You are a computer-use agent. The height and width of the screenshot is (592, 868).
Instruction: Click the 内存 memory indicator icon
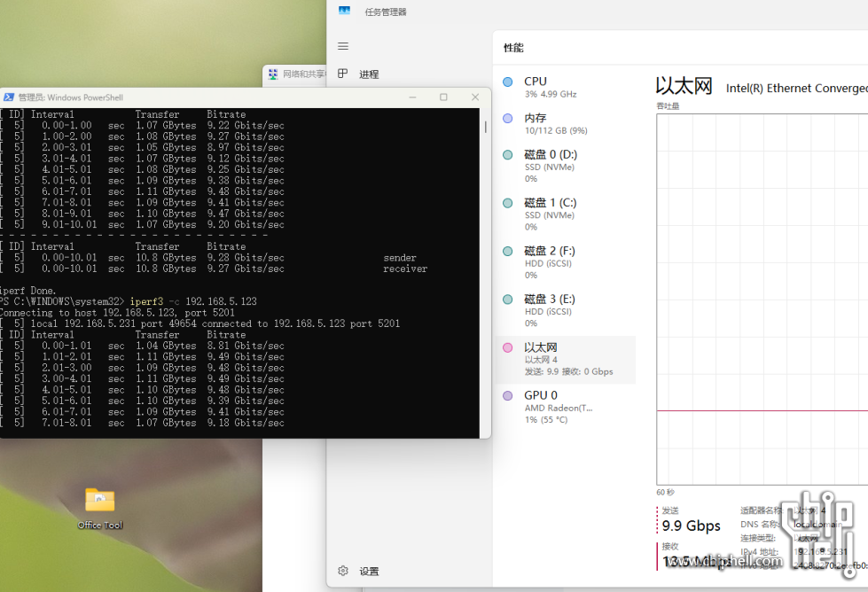[x=507, y=118]
